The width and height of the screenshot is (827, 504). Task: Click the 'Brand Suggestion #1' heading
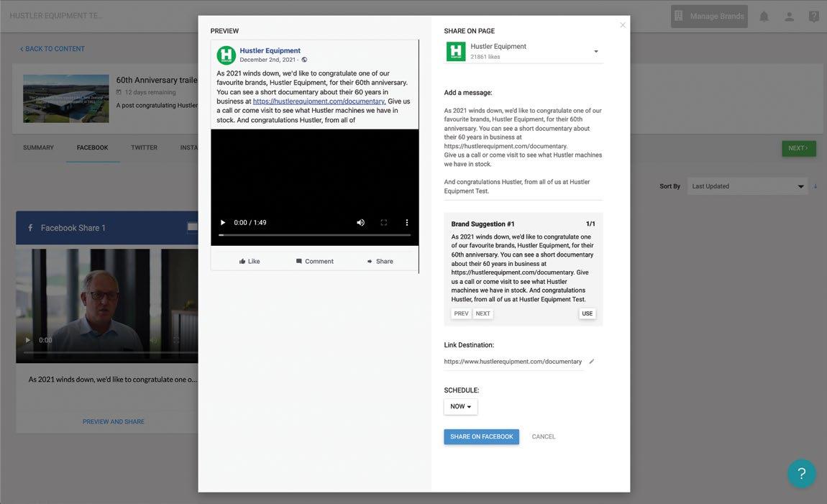point(483,224)
